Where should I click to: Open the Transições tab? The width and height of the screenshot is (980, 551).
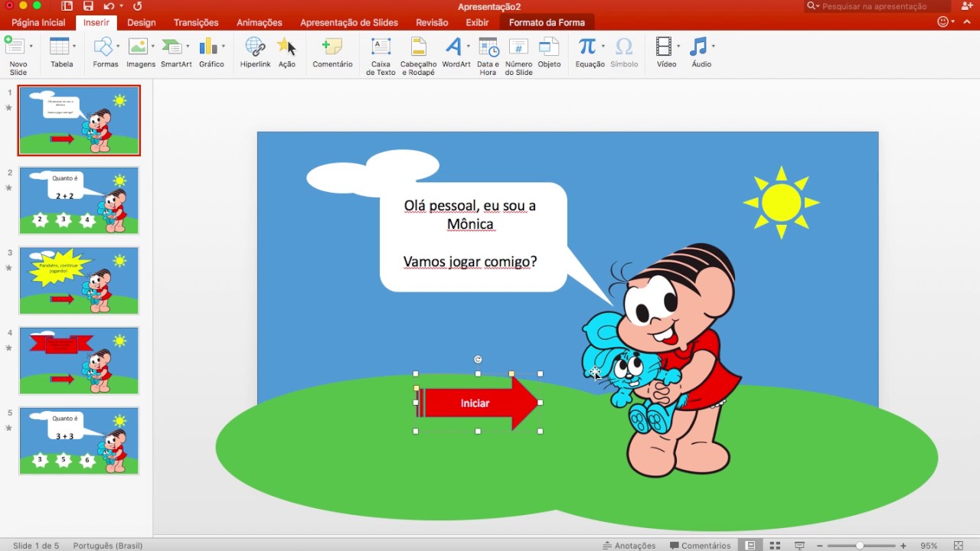click(x=196, y=22)
